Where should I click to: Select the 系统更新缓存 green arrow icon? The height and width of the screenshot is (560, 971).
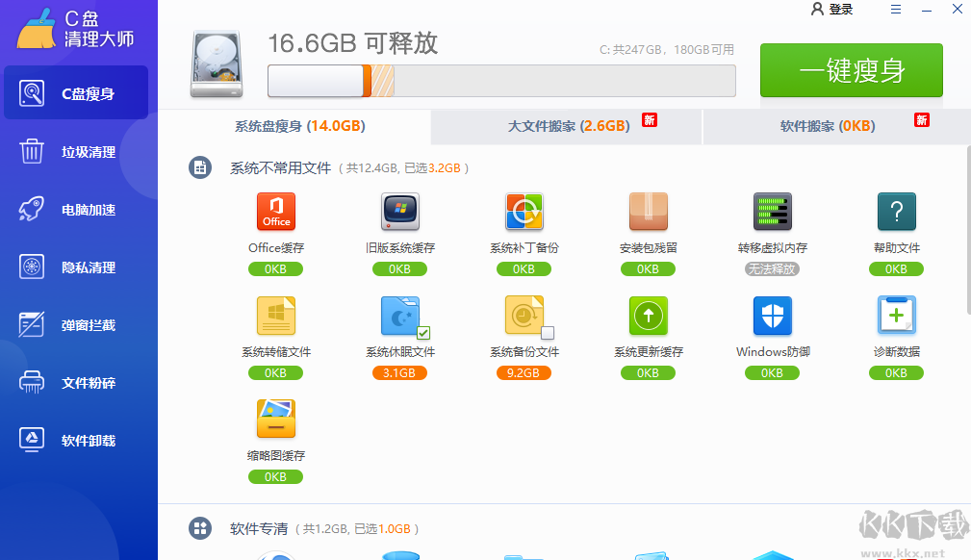pos(649,316)
